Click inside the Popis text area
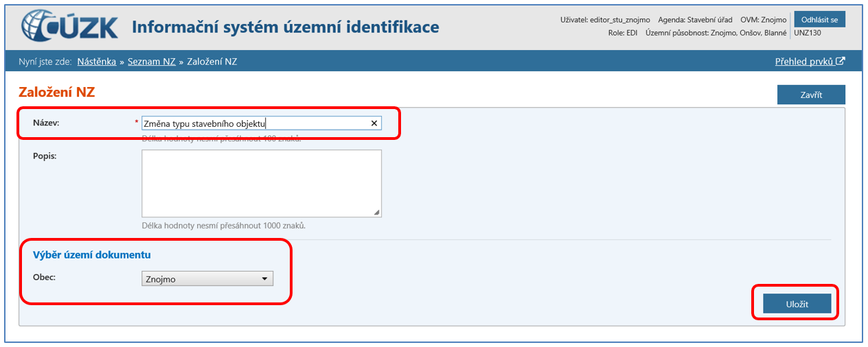Screen dimensions: 868x347 (261, 183)
